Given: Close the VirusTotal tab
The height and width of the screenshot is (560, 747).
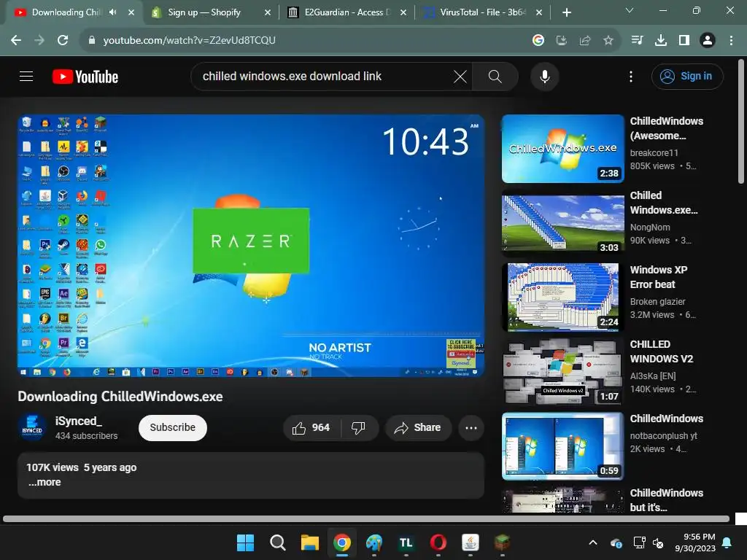Looking at the screenshot, I should click(x=539, y=12).
